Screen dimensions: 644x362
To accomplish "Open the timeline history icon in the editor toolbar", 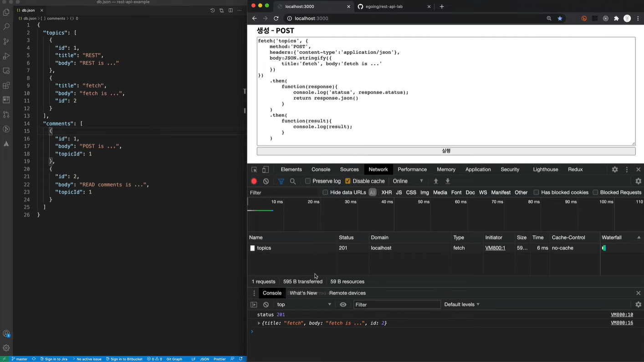I will point(212,10).
